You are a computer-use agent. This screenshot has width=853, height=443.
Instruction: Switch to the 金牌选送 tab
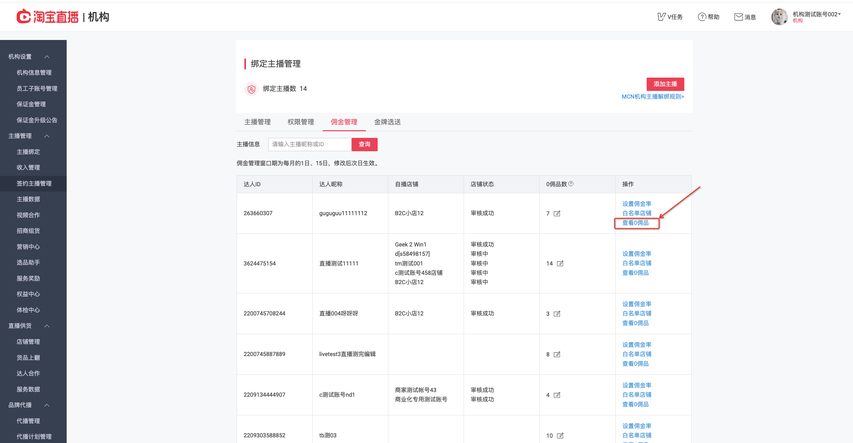click(387, 122)
